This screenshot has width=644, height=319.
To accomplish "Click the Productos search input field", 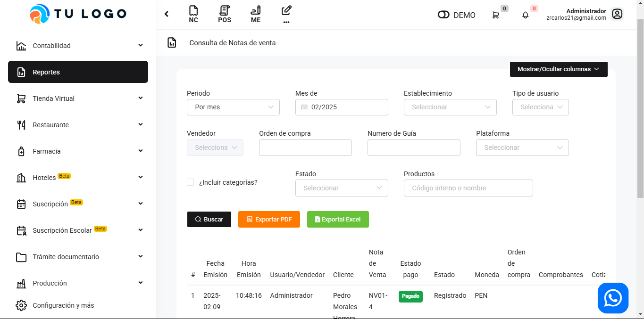I will coord(468,188).
